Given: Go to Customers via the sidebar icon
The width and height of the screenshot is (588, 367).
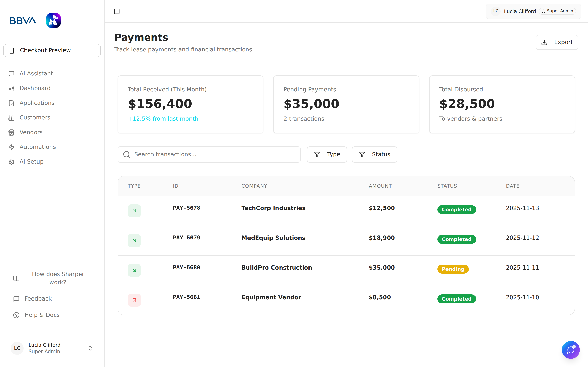Looking at the screenshot, I should (11, 117).
